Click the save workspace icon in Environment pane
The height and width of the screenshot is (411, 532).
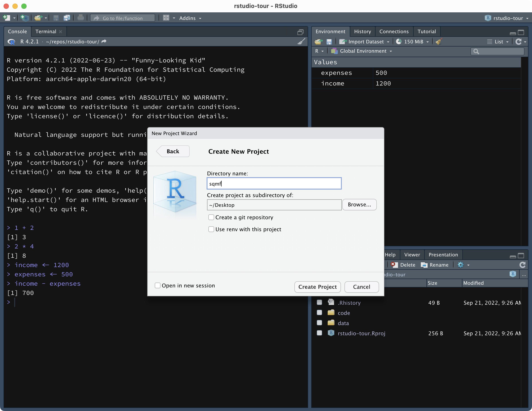click(x=329, y=42)
